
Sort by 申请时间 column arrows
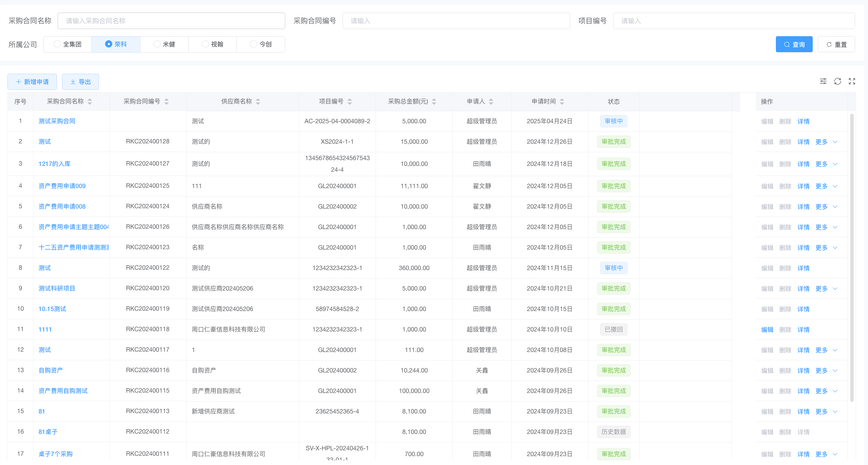coord(562,101)
